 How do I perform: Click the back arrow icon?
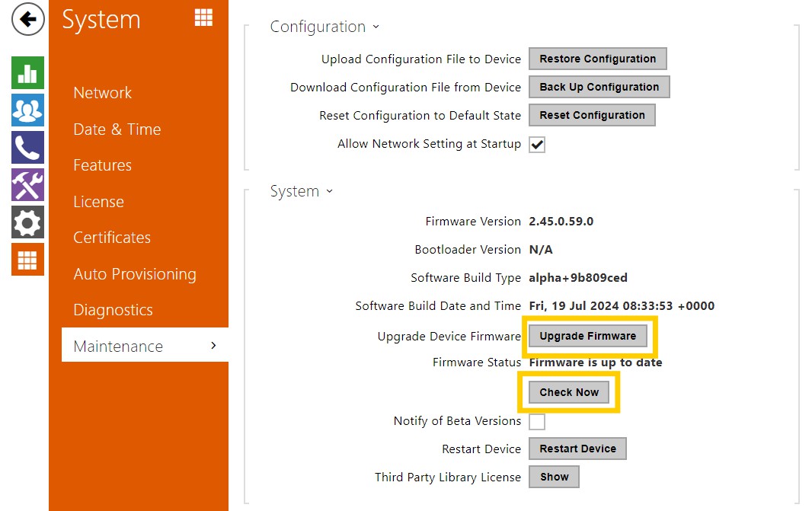pyautogui.click(x=27, y=20)
